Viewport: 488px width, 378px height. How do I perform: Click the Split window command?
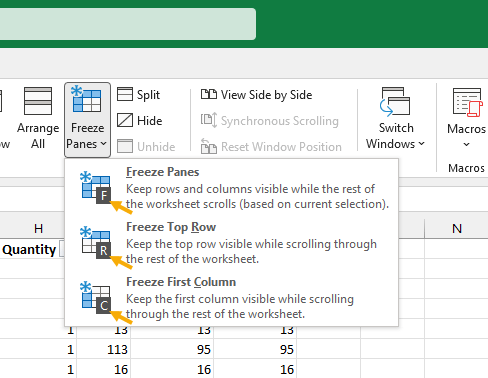139,95
